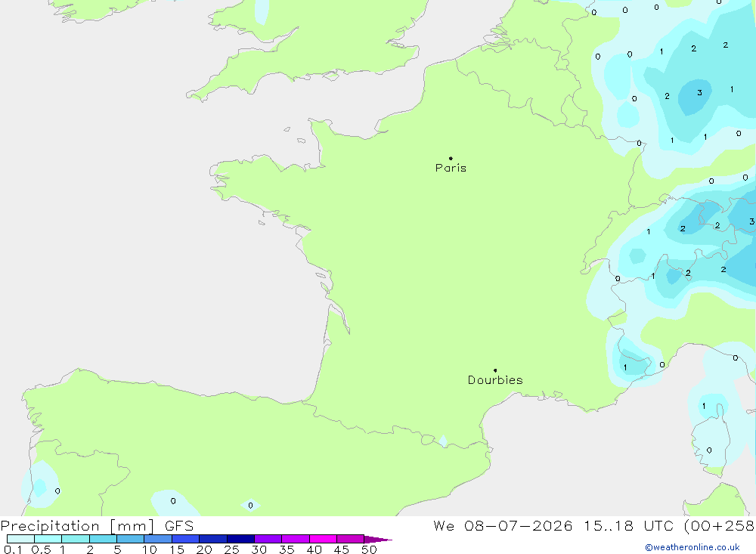Click the (00+258 forecast offset text
Image resolution: width=756 pixels, height=554 pixels.
[x=720, y=526]
